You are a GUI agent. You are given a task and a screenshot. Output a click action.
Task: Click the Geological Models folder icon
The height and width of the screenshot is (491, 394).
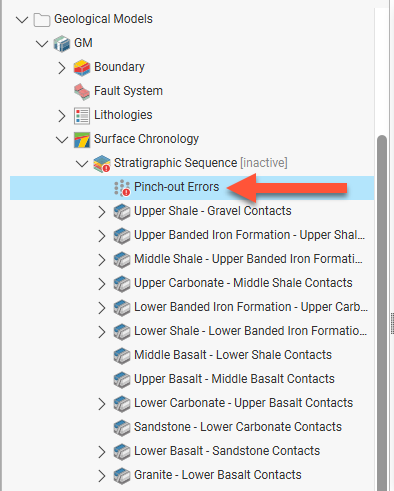(42, 19)
